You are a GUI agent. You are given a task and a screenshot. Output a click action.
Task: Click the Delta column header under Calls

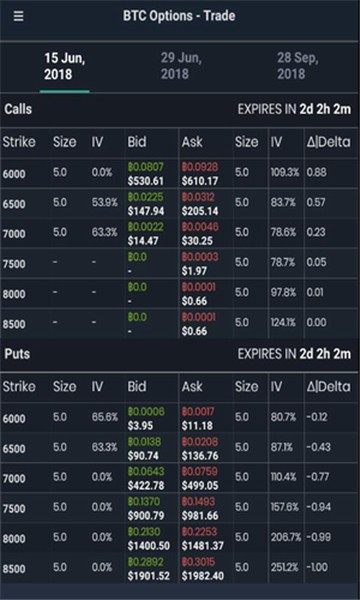click(328, 142)
